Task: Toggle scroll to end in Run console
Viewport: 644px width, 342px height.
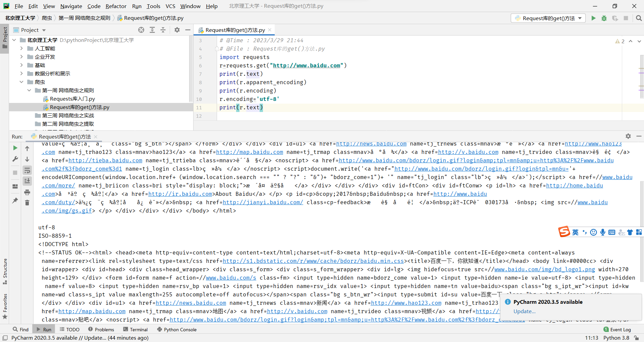Action: coord(27,181)
